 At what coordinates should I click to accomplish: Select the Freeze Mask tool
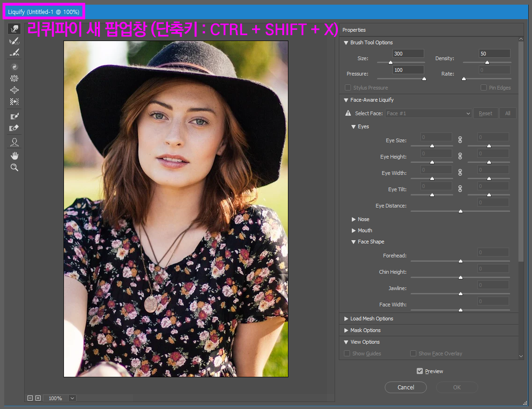click(x=14, y=116)
